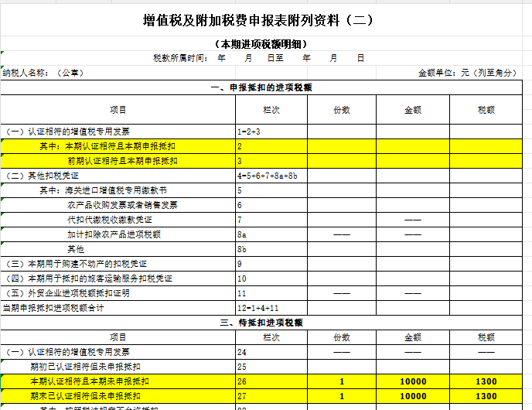Select the title cell 增值税及附加税费申报表附列资料（二）
Image resolution: width=532 pixels, height=410 pixels.
tap(261, 20)
